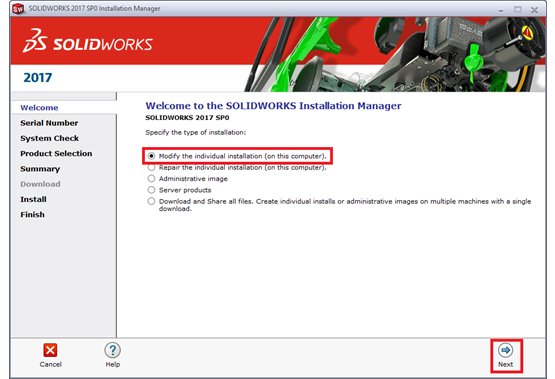Screen dimensions: 555x379
Task: Click the SW app icon in the title bar
Action: 18,8
